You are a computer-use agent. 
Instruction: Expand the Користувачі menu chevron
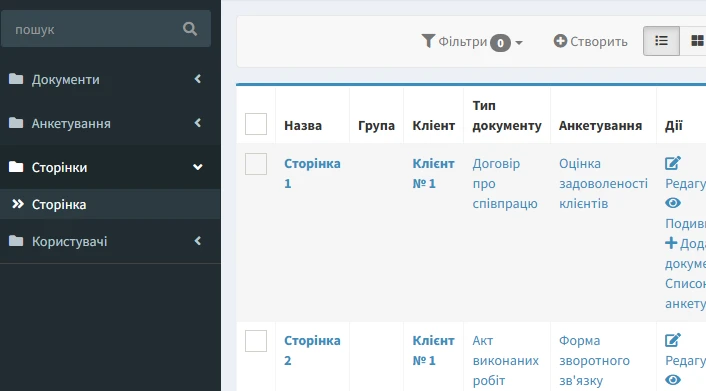point(198,241)
